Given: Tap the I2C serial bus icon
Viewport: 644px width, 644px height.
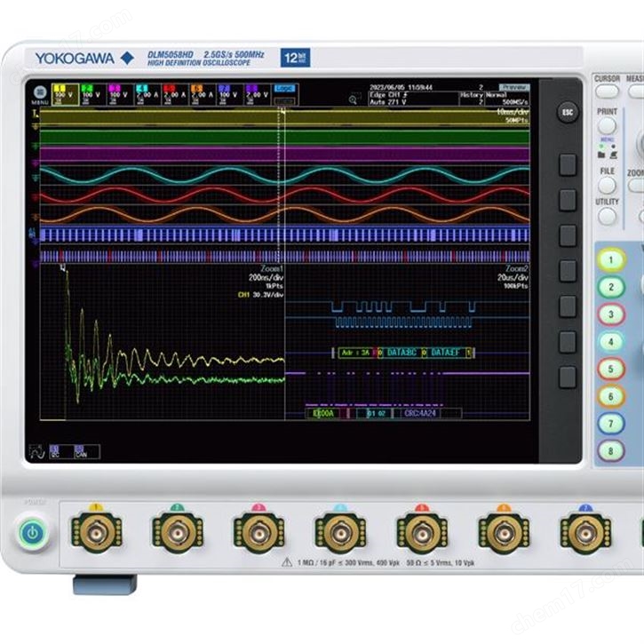Looking at the screenshot, I should (55, 451).
